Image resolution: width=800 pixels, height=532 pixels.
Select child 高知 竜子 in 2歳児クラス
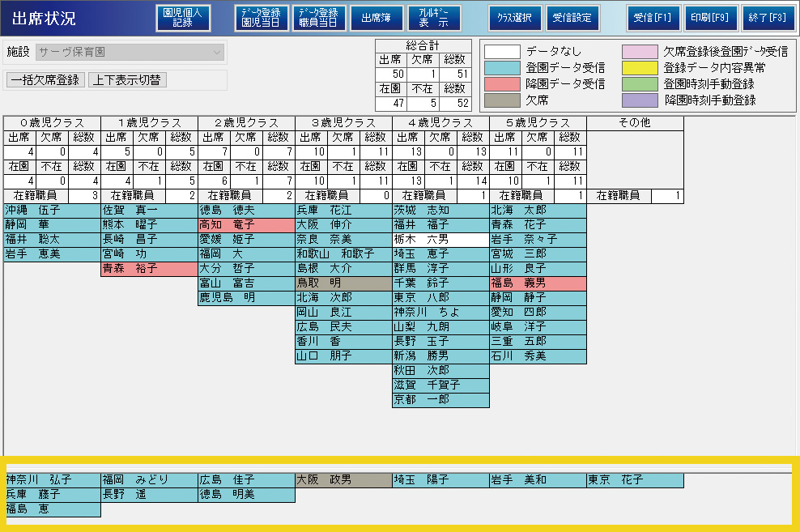(x=246, y=225)
